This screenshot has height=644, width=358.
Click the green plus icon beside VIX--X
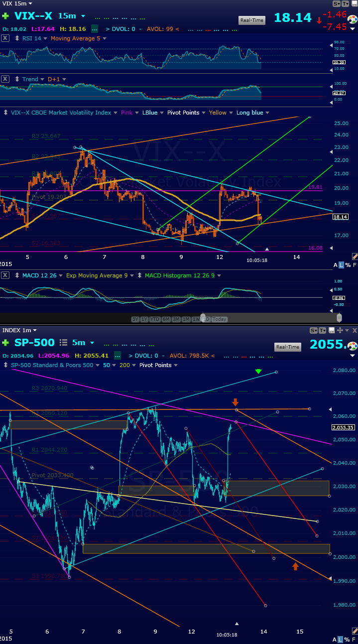pos(5,16)
